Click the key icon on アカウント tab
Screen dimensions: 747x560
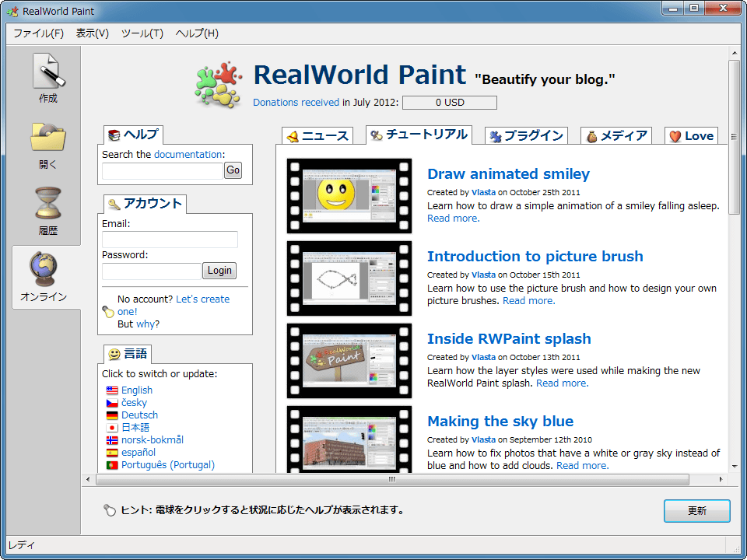[x=114, y=205]
